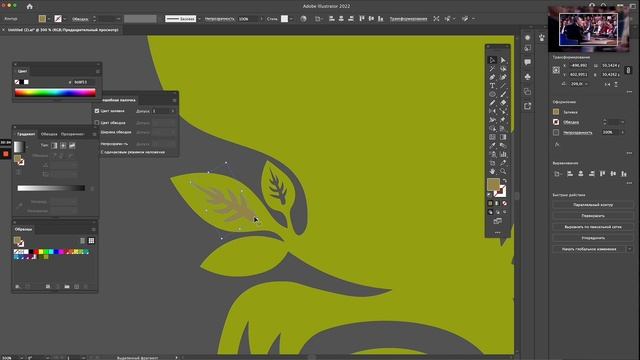Open the edit toolbar three-dots button

498,233
